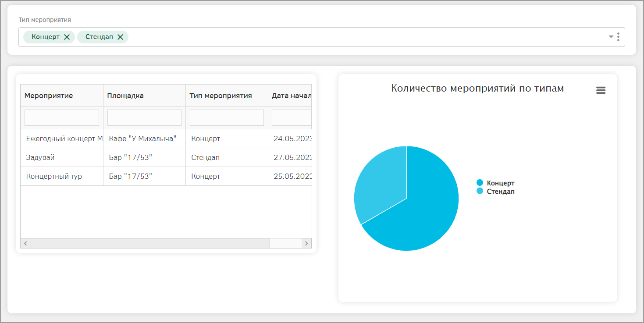Toggle Концерт series in chart legend
The image size is (644, 323).
[495, 183]
